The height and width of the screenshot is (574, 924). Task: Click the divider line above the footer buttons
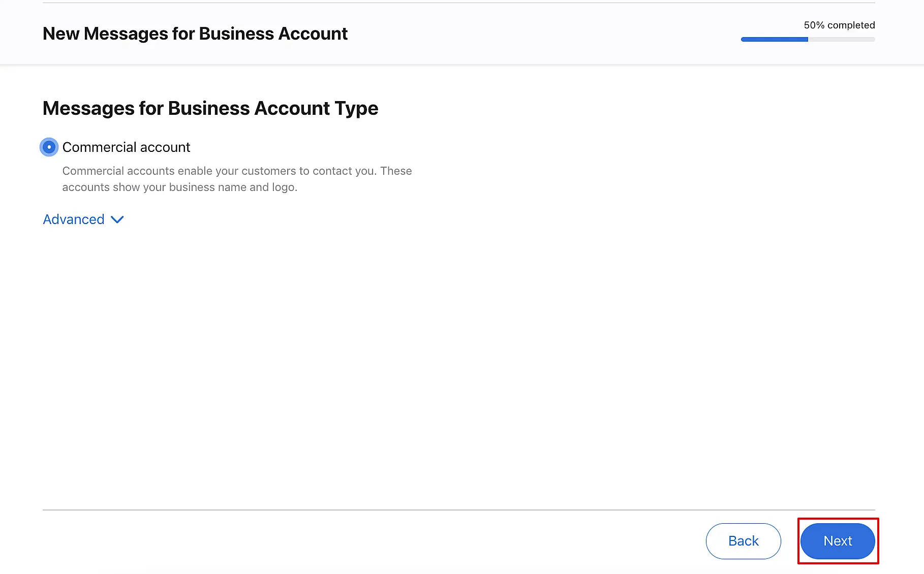click(x=458, y=510)
